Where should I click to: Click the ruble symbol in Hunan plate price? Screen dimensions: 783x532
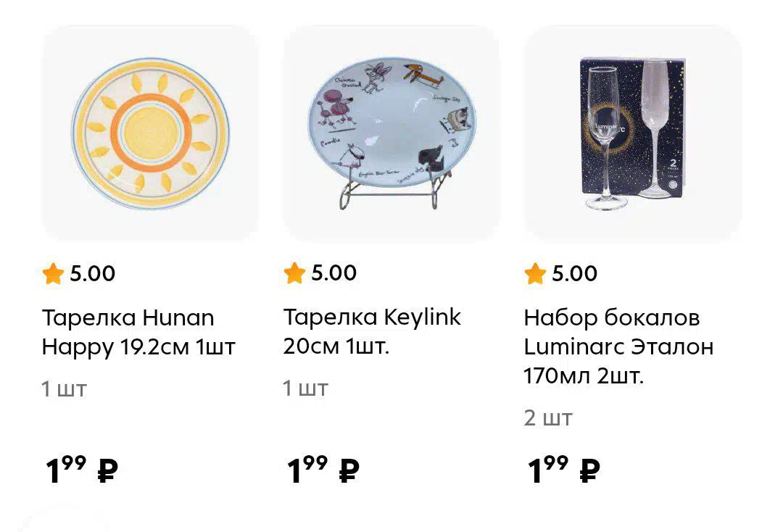click(108, 470)
